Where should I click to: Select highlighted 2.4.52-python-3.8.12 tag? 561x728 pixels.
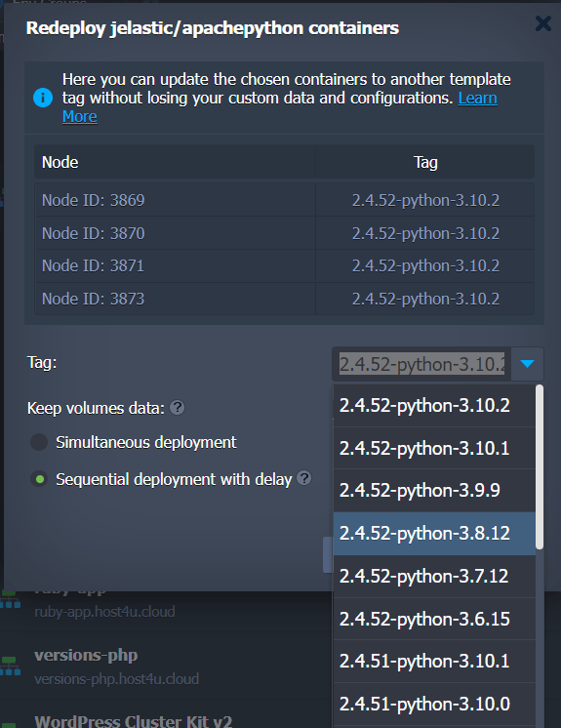(x=434, y=534)
